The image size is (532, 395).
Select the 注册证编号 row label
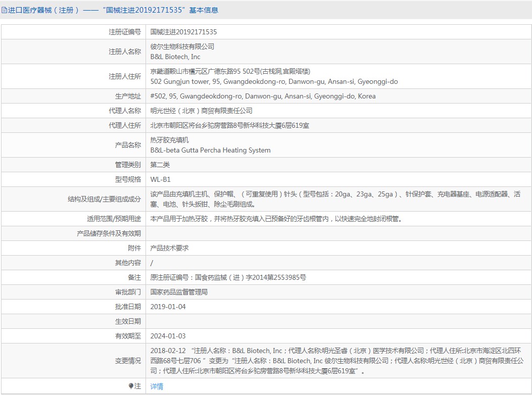[x=124, y=32]
